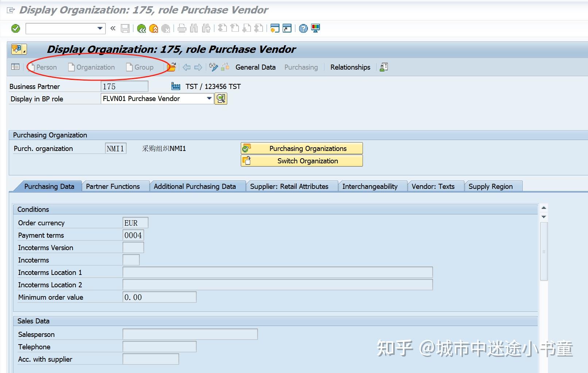Open role search help matchcode icon beside role field
Image resolution: width=588 pixels, height=373 pixels.
(221, 98)
